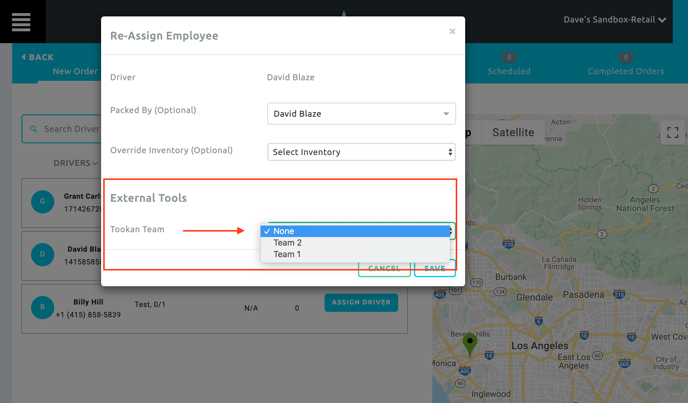Click Grant's avatar circle
The width and height of the screenshot is (688, 403).
point(43,202)
